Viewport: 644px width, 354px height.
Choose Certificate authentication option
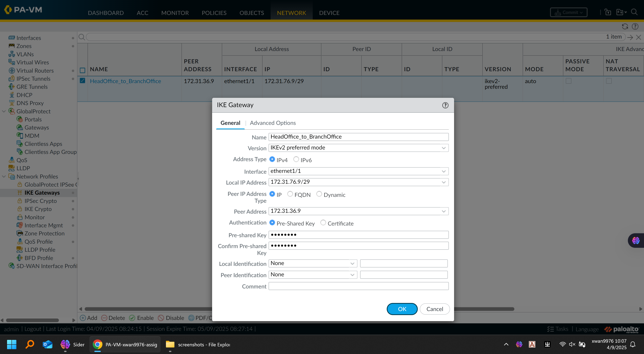point(323,223)
